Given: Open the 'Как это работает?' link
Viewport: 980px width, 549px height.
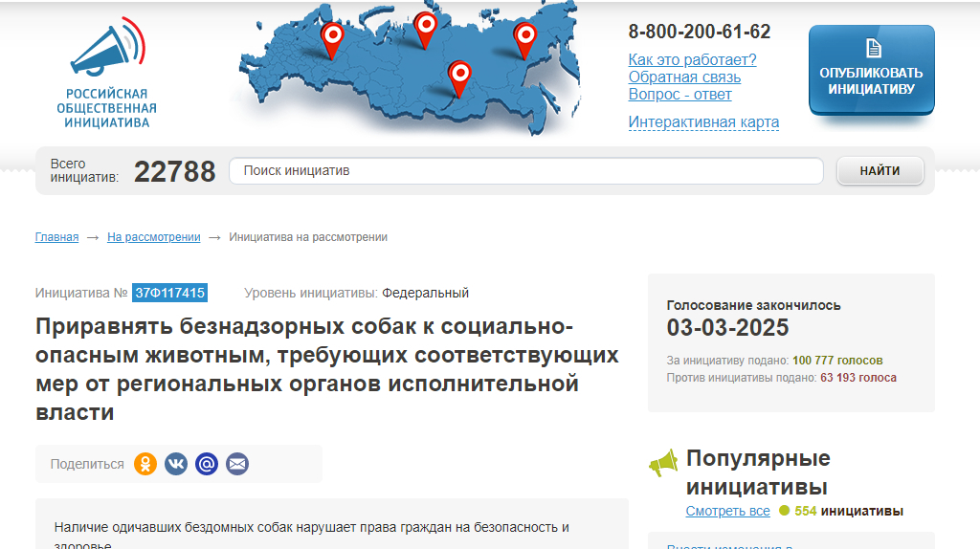Looking at the screenshot, I should point(692,60).
